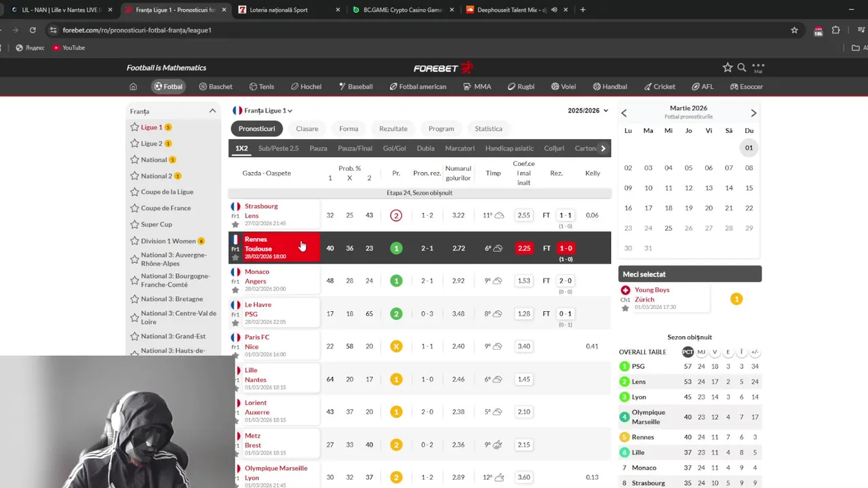The height and width of the screenshot is (488, 868).
Task: Open the MMA sport tab
Action: 477,87
